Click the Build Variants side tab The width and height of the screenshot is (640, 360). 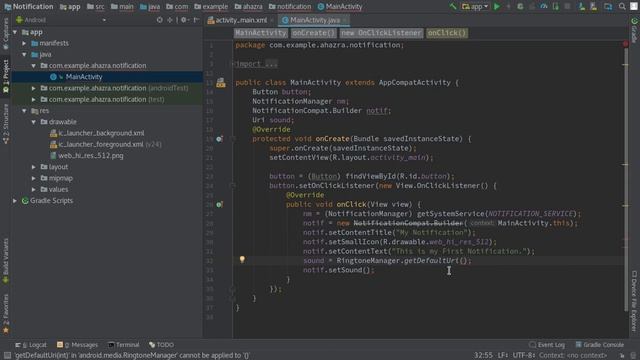(6, 261)
